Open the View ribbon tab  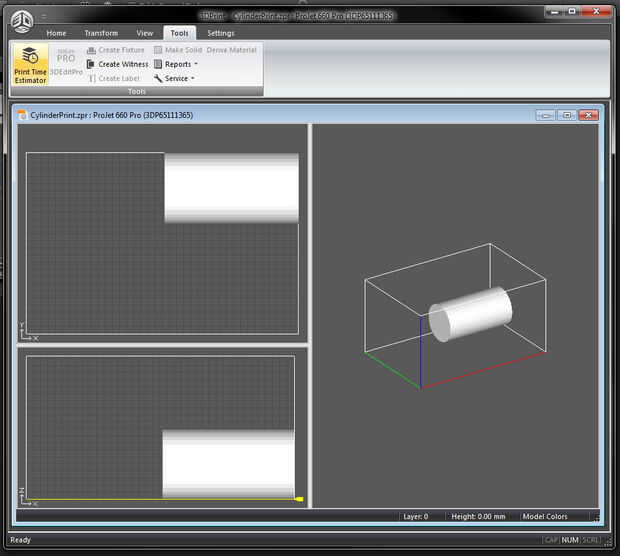145,33
